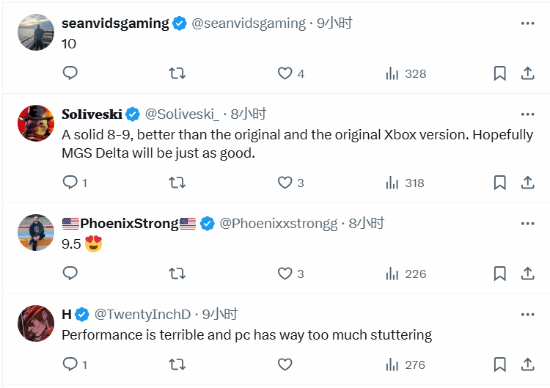Like H's stuttering performance tweet

pyautogui.click(x=285, y=364)
